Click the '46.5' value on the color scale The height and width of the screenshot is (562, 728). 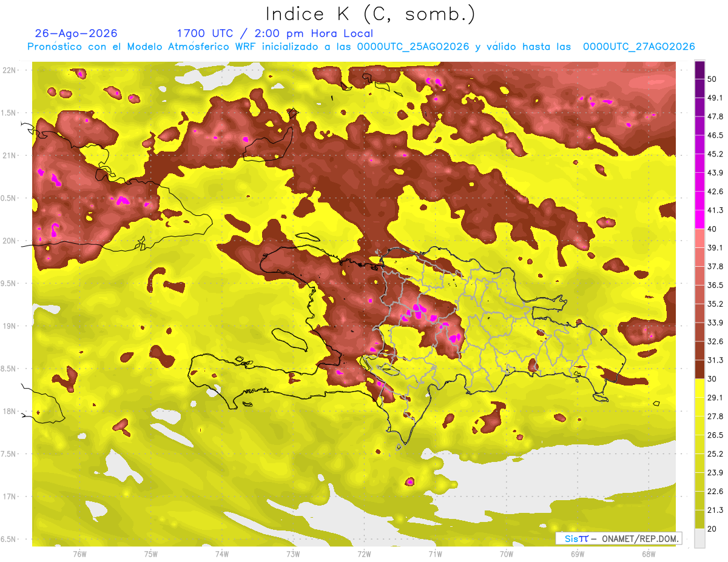point(715,135)
